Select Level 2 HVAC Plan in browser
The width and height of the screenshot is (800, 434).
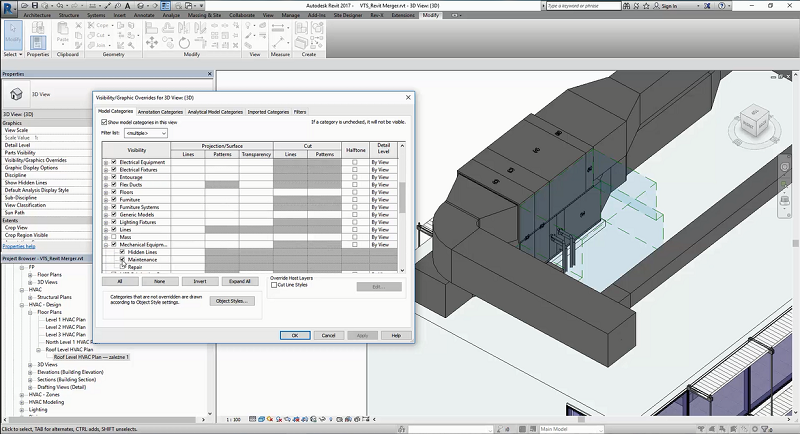pos(67,327)
